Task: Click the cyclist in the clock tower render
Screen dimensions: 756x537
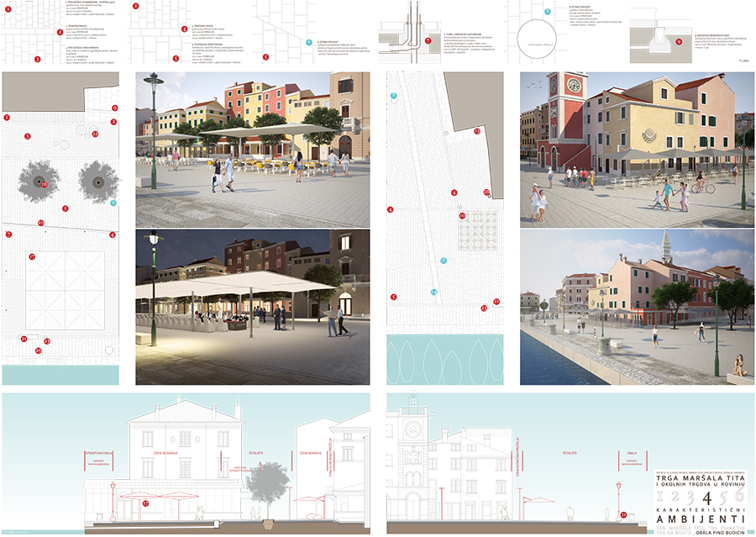Action: click(x=702, y=184)
